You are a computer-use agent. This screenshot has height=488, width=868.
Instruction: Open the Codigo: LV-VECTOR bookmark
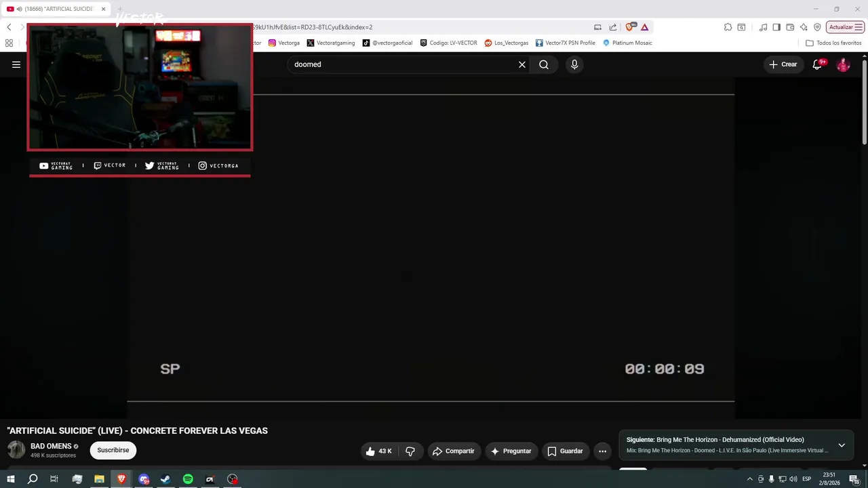449,43
